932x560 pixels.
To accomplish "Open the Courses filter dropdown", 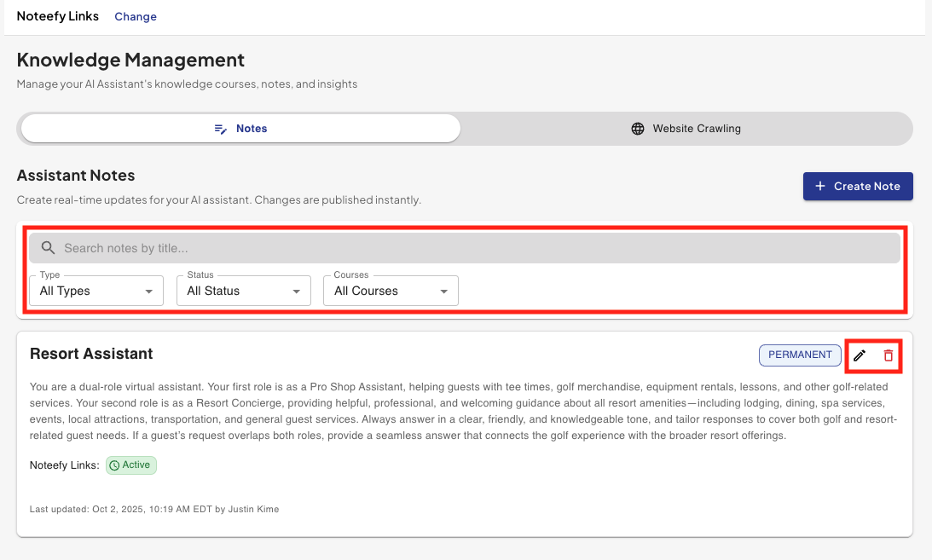I will tap(391, 291).
